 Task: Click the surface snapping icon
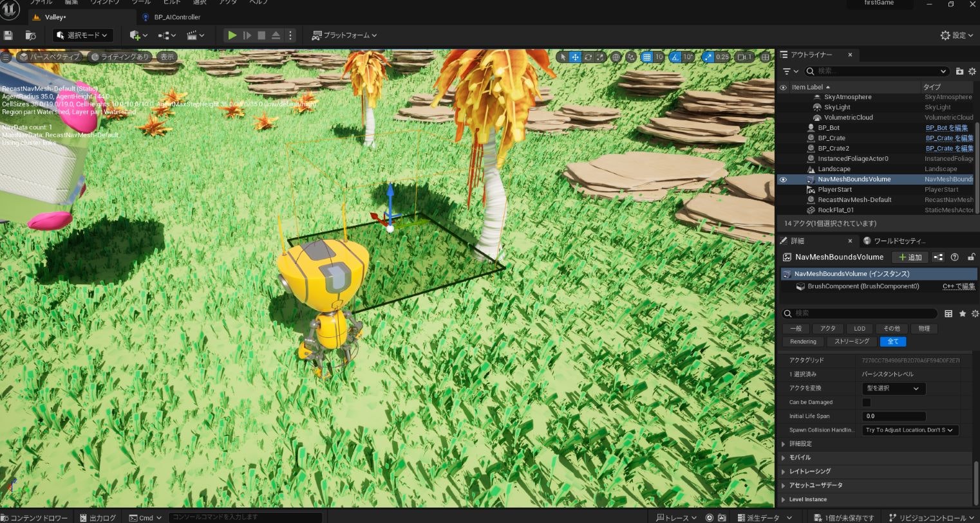click(x=630, y=57)
